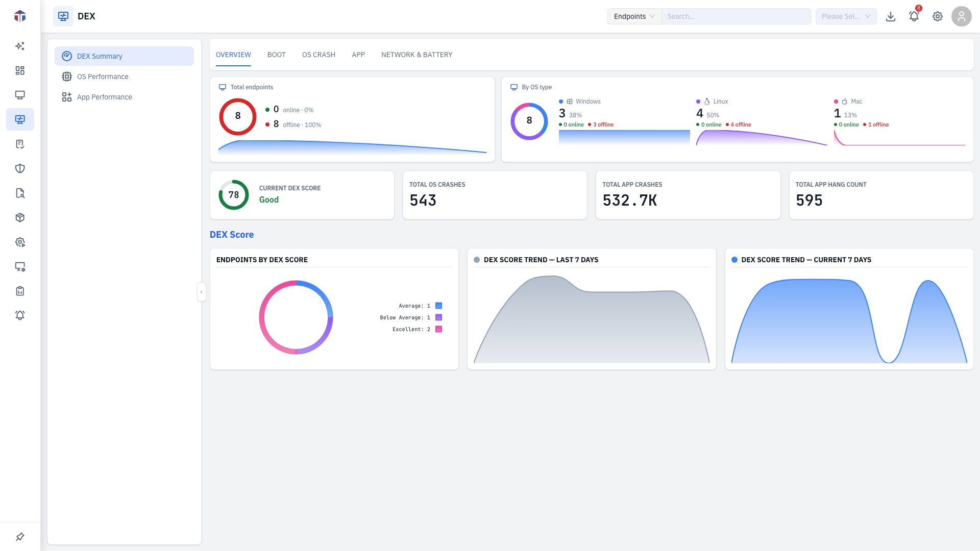
Task: Select App Performance in side menu
Action: pos(124,97)
